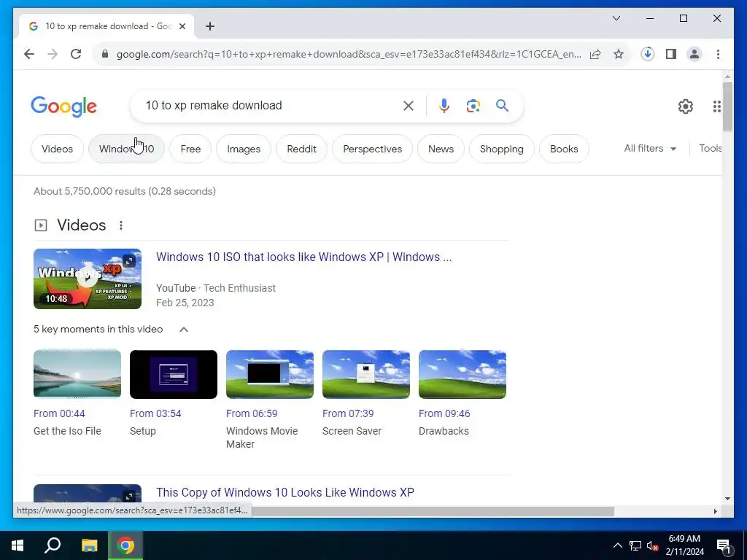Open muted volume tray icon
This screenshot has height=560, width=747.
point(652,545)
